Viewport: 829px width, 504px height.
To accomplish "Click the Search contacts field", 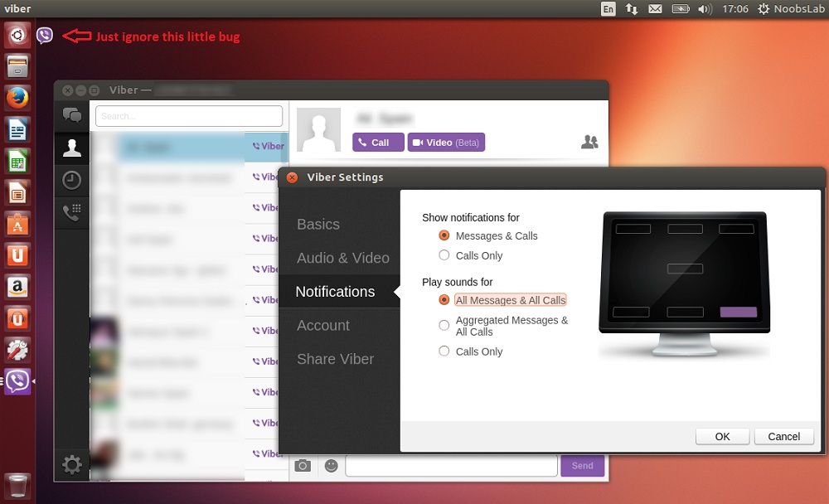I will (x=189, y=116).
